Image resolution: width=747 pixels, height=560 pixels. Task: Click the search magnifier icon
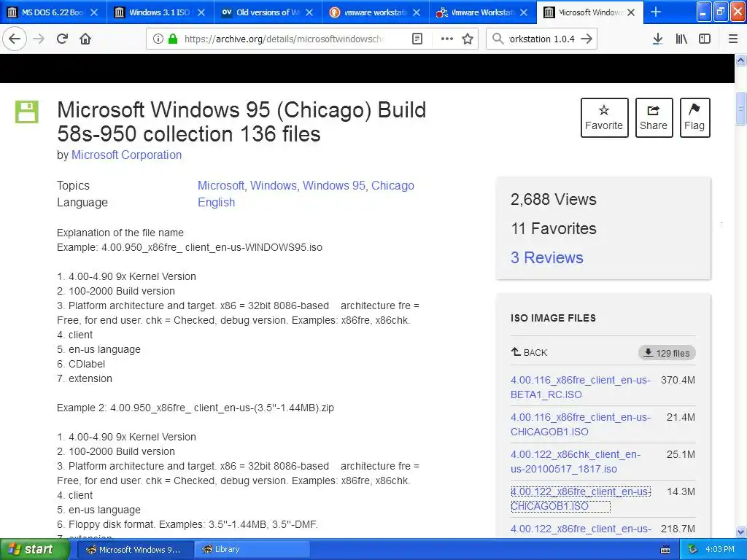tap(498, 39)
